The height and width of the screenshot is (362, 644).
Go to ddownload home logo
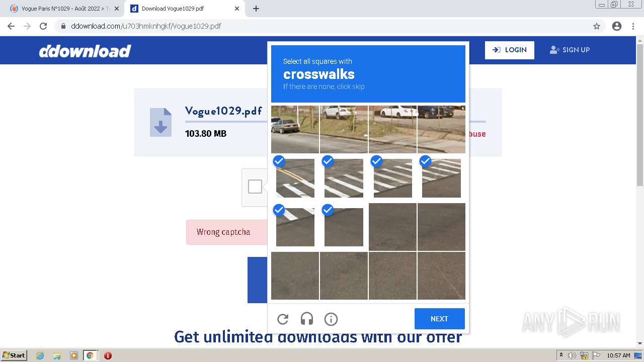pos(85,51)
